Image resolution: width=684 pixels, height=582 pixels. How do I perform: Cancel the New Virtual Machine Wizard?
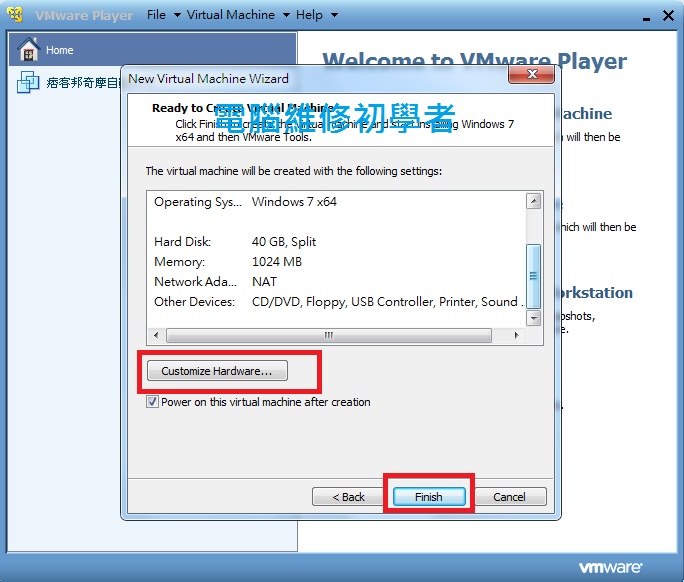[510, 497]
